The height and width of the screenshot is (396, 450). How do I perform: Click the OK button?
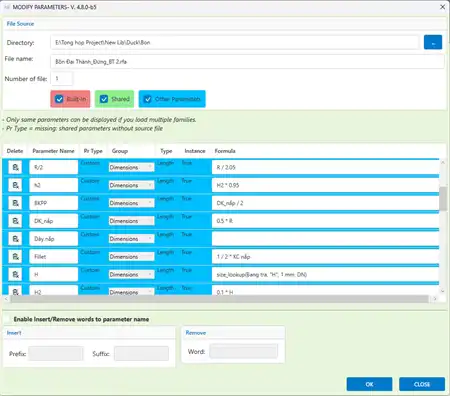[x=369, y=384]
